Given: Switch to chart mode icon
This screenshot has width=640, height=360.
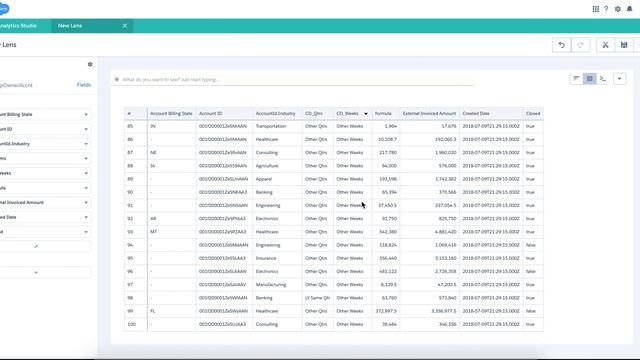Looking at the screenshot, I should (576, 78).
